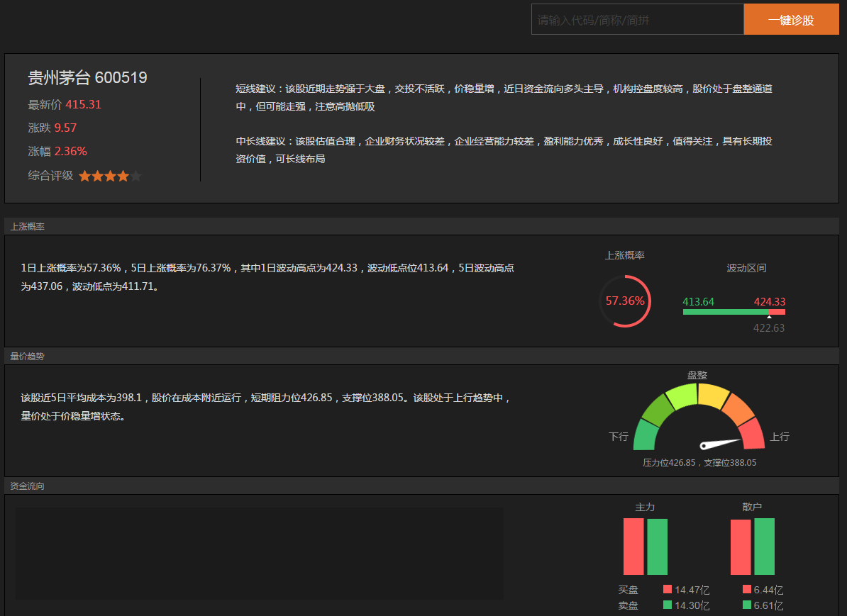Click the green sell bar under 主力
847x616 pixels.
(658, 547)
